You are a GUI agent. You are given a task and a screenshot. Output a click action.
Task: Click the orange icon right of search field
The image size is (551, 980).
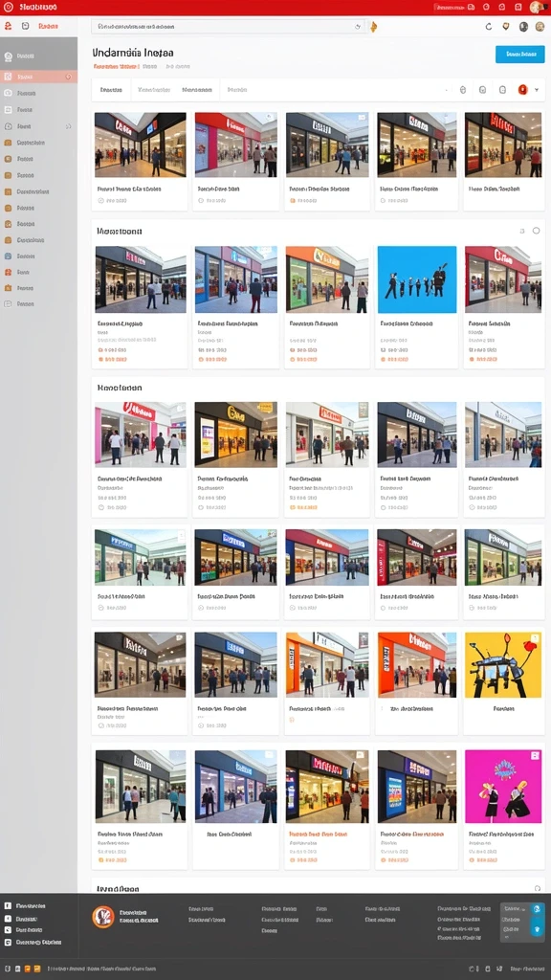coord(374,27)
